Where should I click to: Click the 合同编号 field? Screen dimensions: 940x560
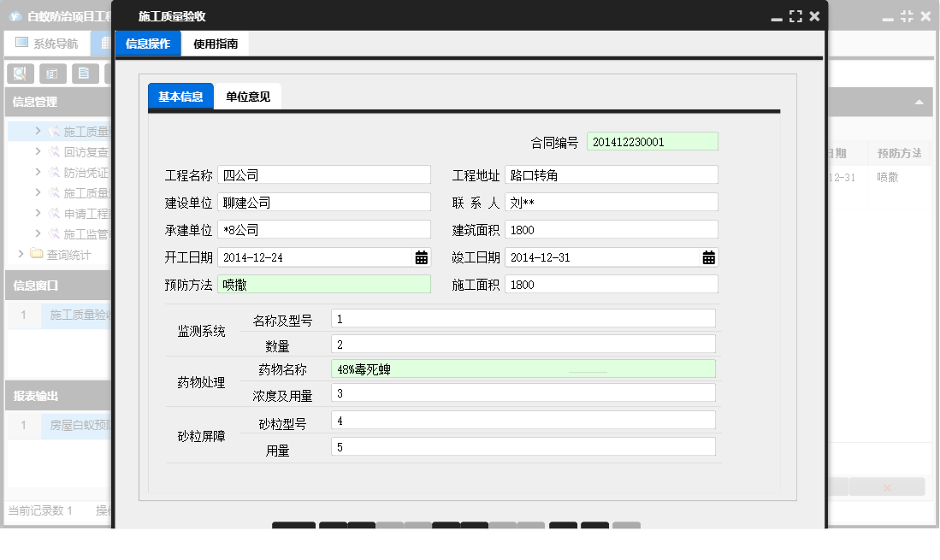pos(653,141)
